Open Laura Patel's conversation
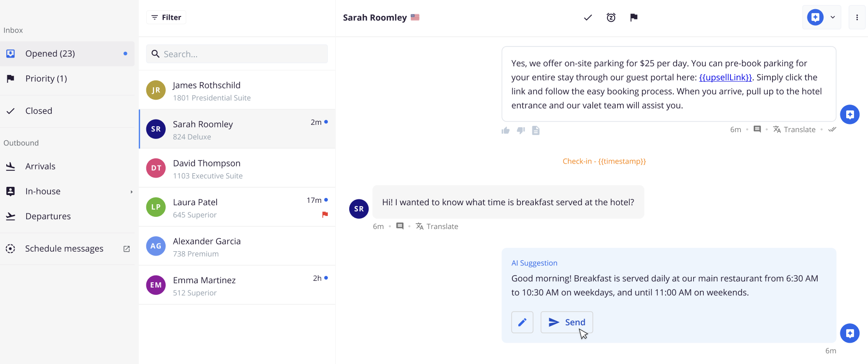The height and width of the screenshot is (364, 868). click(237, 207)
